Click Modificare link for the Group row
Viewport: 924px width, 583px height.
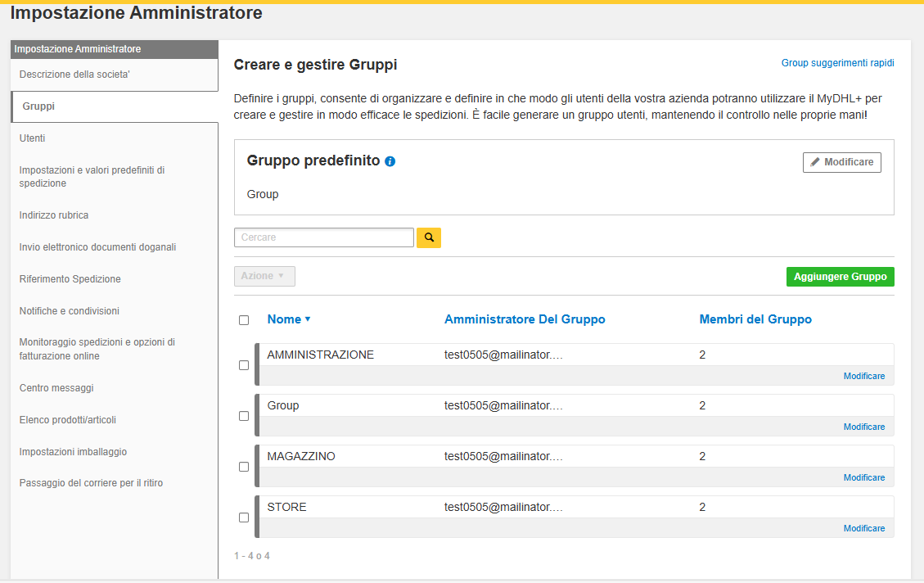click(863, 427)
